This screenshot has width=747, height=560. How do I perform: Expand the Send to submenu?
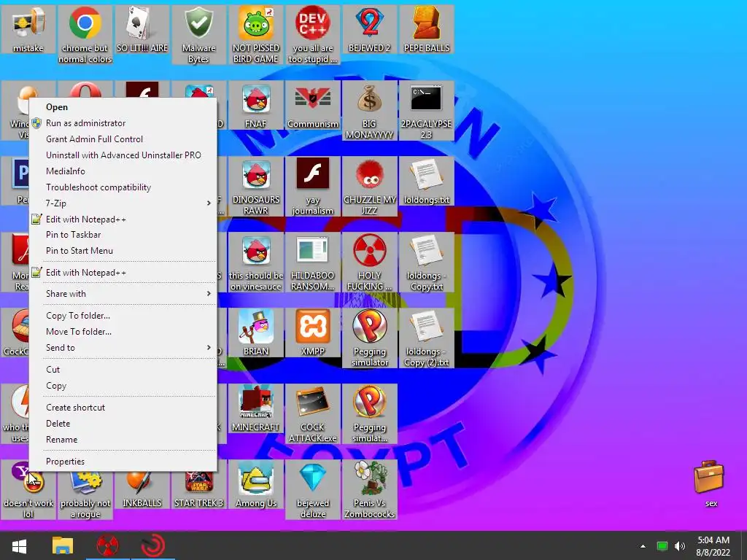click(x=123, y=348)
